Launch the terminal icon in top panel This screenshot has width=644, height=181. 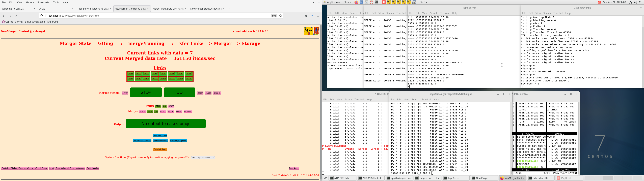pyautogui.click(x=377, y=2)
